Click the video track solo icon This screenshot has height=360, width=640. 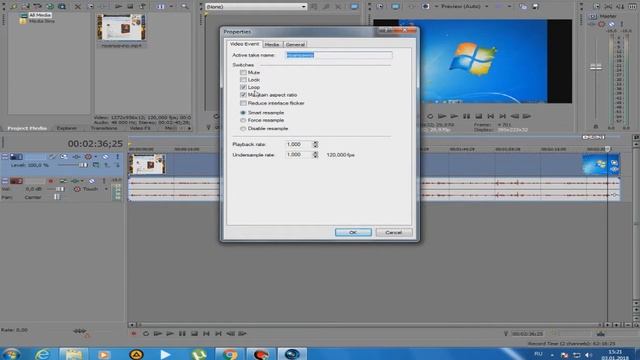[118, 157]
